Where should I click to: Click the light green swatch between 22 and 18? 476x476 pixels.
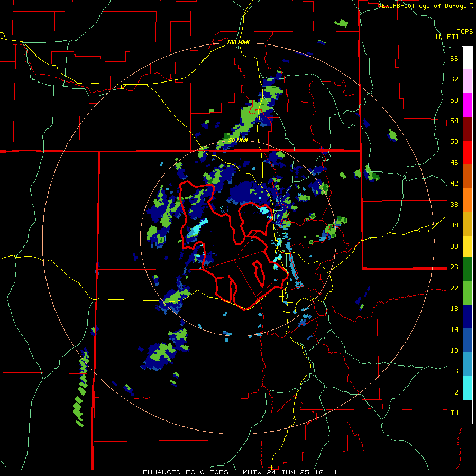point(467,293)
